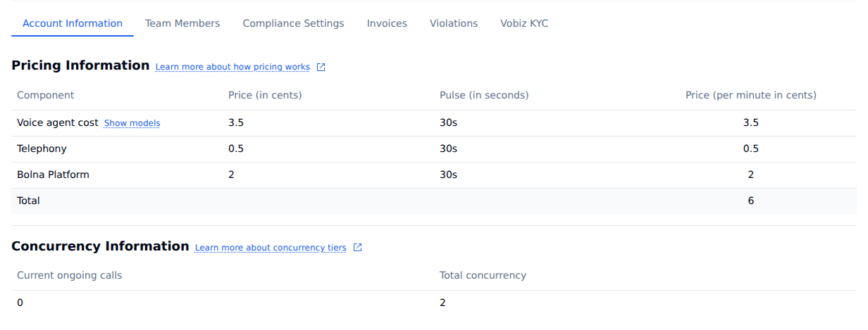Go to the Invoices tab

coord(387,23)
